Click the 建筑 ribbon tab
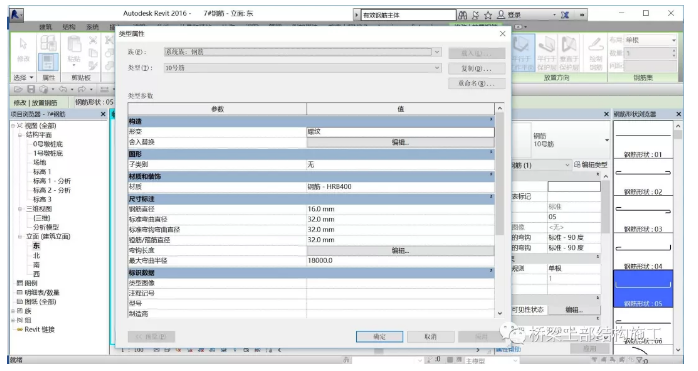The height and width of the screenshot is (371, 698). tap(45, 27)
